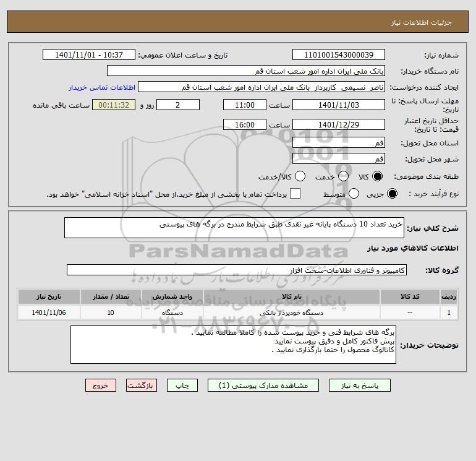This screenshot has width=476, height=461.
Task: Click the ردیف column header
Action: click(449, 296)
